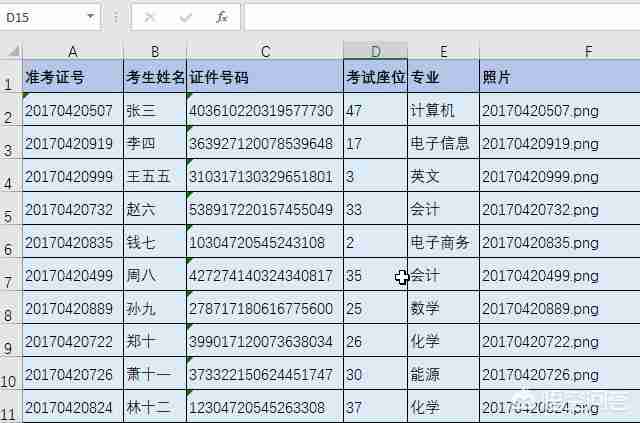The image size is (640, 423).
Task: Click the 电子商务 cell in column E
Action: pyautogui.click(x=443, y=243)
